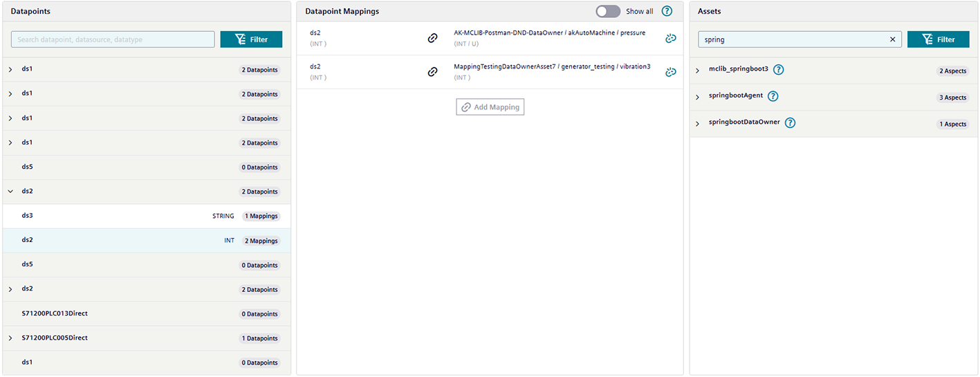Click link icon in the vibration3 mapping row
The height and width of the screenshot is (377, 980).
coord(433,71)
